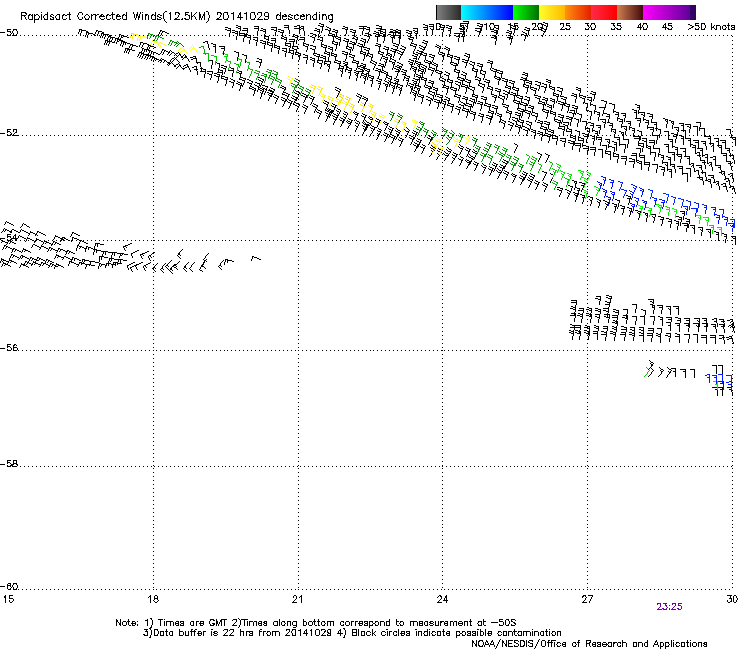Click the longitude label 24
Image resolution: width=740 pixels, height=650 pixels.
click(x=442, y=599)
